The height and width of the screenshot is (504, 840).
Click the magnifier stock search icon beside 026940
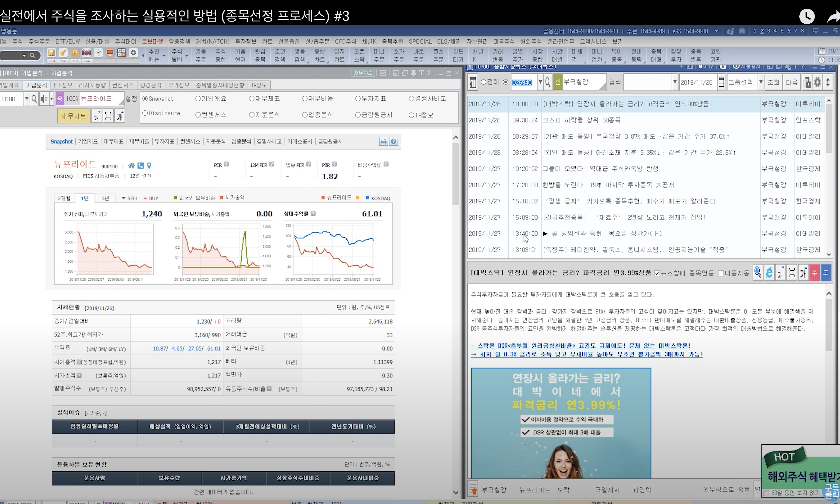548,82
